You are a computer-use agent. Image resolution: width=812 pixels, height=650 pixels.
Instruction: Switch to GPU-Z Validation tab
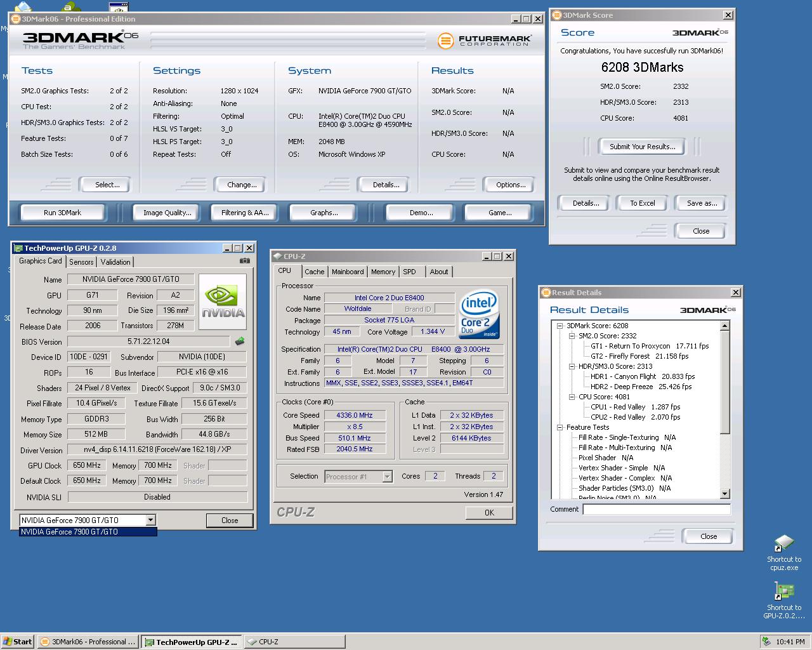(115, 262)
